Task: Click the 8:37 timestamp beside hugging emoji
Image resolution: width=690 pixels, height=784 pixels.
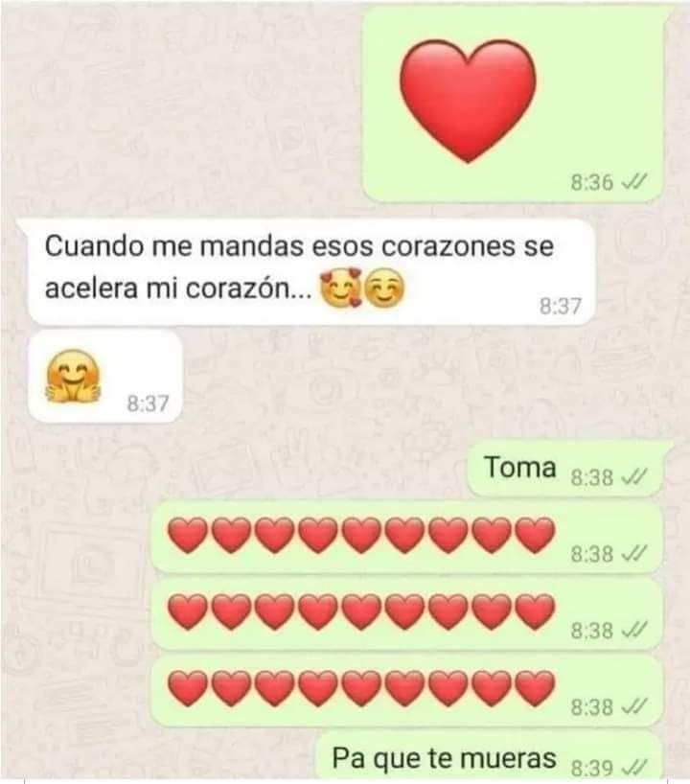Action: point(148,403)
